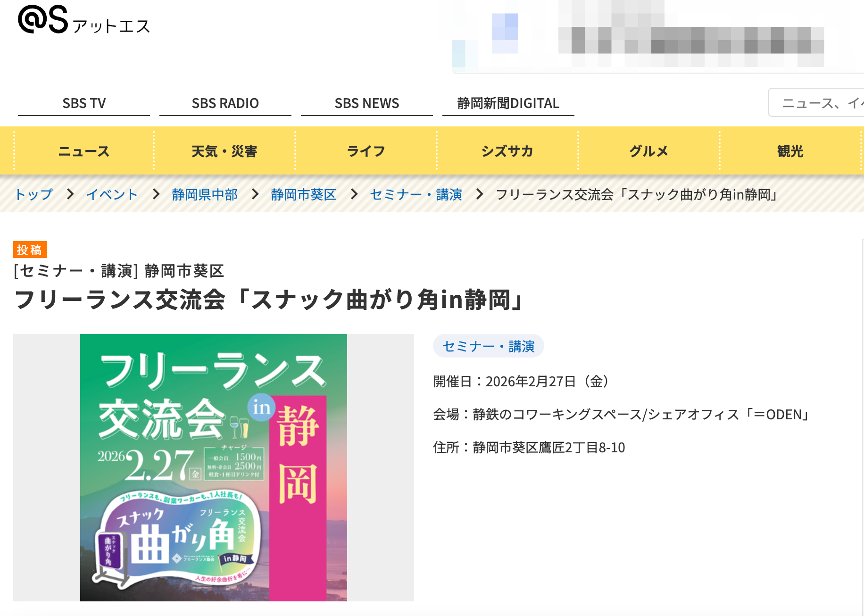Click the 静岡市葵区 breadcrumb link
Screen dimensions: 864x616
tap(303, 194)
